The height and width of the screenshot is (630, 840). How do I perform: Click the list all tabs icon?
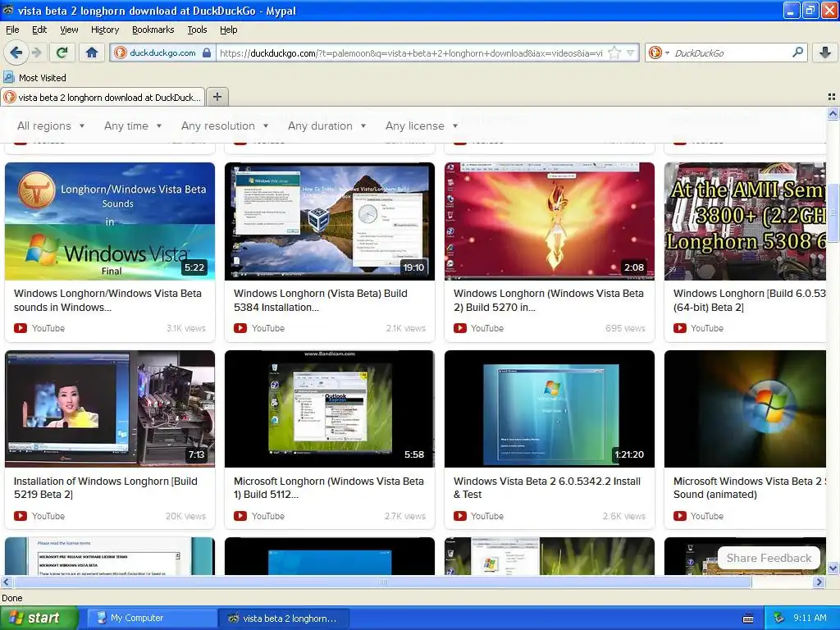[x=832, y=97]
